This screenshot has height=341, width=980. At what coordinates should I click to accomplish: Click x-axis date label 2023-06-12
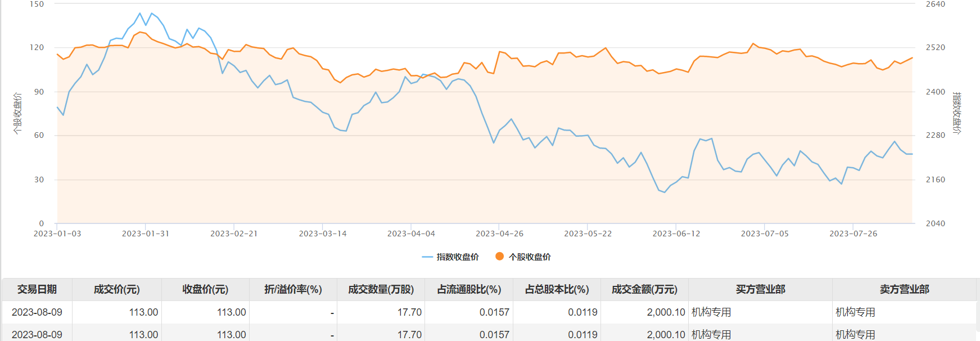[676, 234]
